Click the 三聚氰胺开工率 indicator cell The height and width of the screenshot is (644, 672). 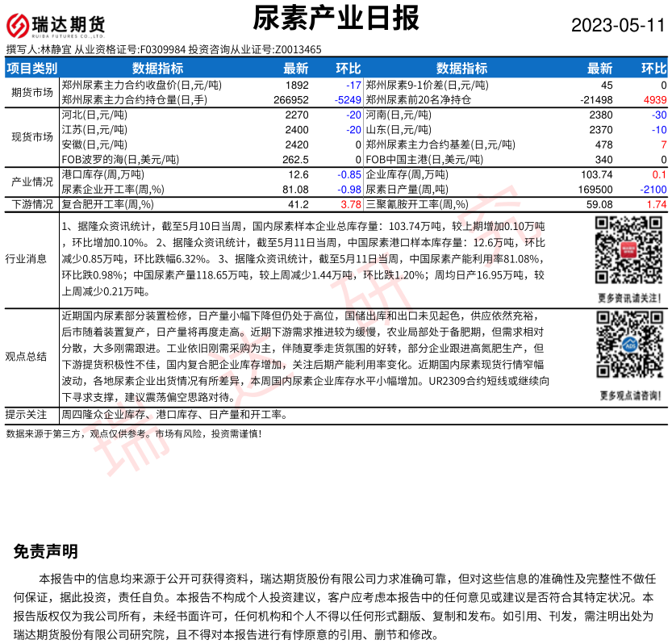click(x=416, y=205)
